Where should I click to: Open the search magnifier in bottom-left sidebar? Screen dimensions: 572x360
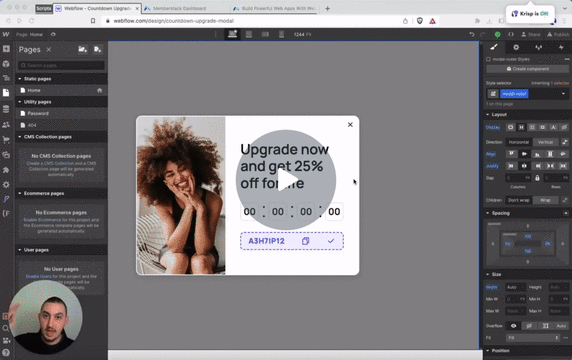[6, 328]
